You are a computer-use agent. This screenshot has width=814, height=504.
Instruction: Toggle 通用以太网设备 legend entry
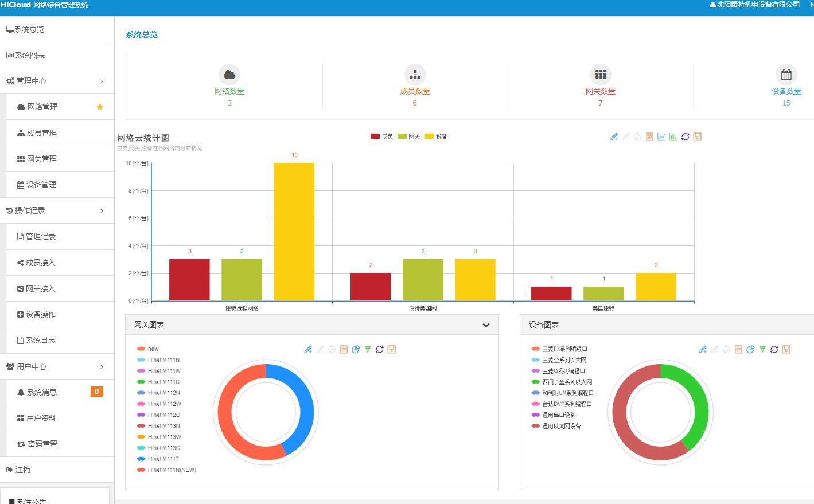556,426
